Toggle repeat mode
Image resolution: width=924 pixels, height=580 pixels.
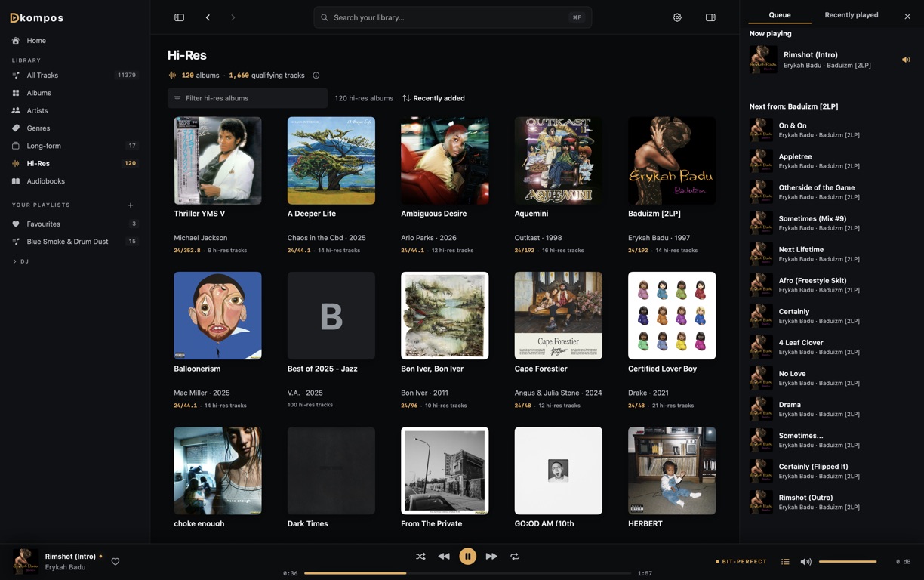click(515, 557)
